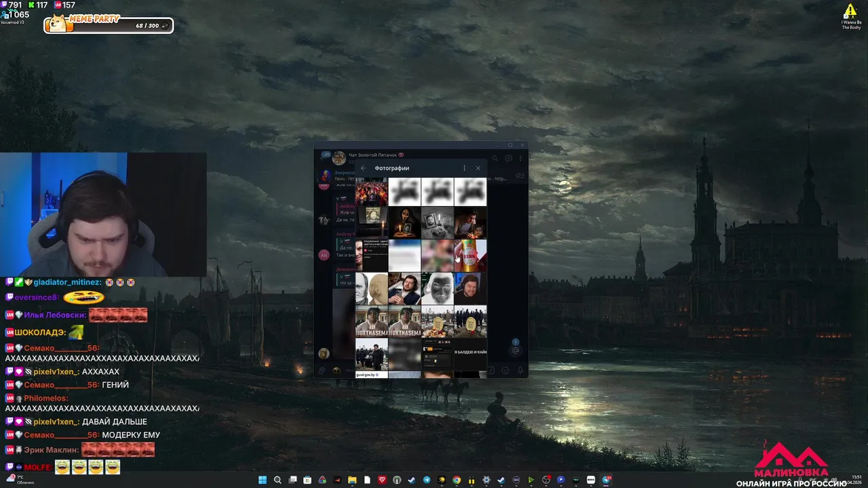Screen dimensions: 868x488
Task: Open the gsvd.gov.by man in coat photo
Action: point(372,354)
